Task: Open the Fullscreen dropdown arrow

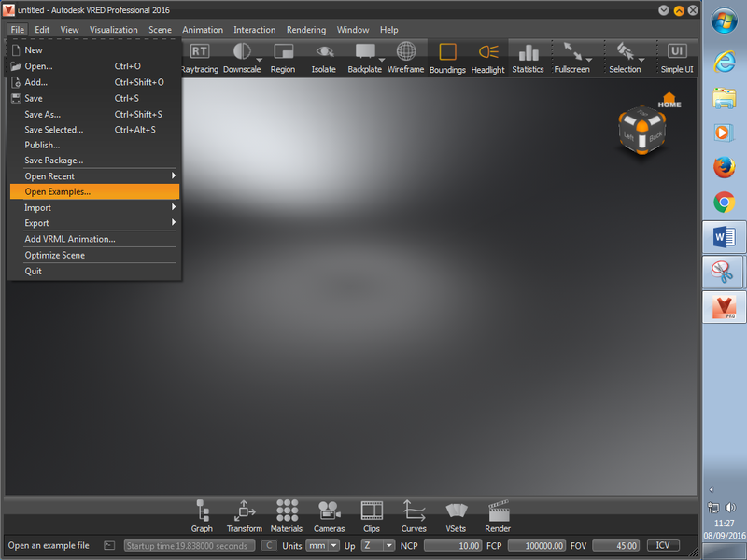Action: 589,60
